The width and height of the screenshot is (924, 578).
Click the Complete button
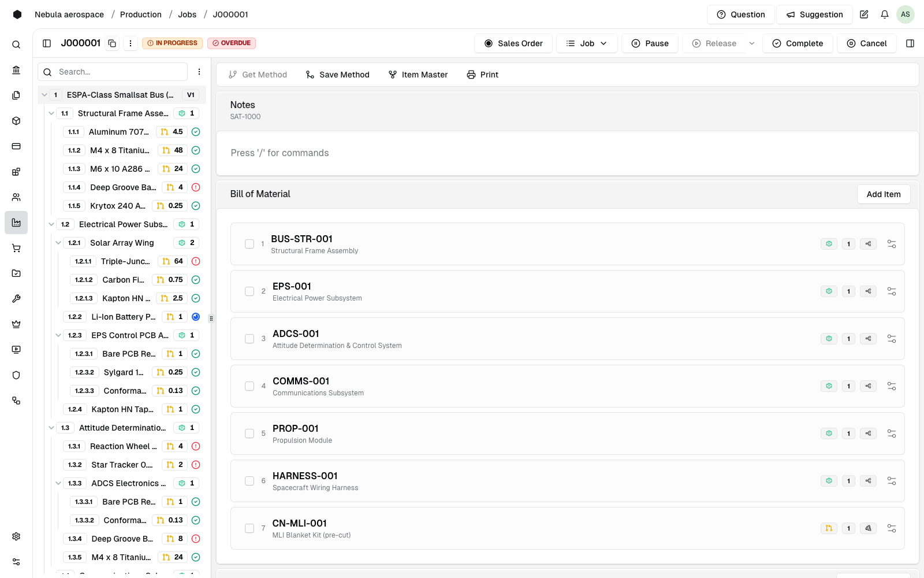(x=798, y=43)
